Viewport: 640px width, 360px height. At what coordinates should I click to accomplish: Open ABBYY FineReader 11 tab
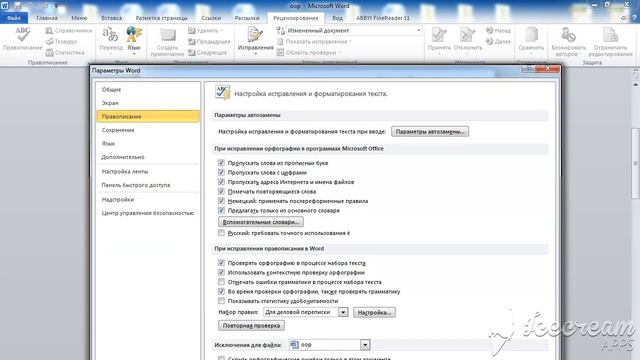pyautogui.click(x=383, y=18)
